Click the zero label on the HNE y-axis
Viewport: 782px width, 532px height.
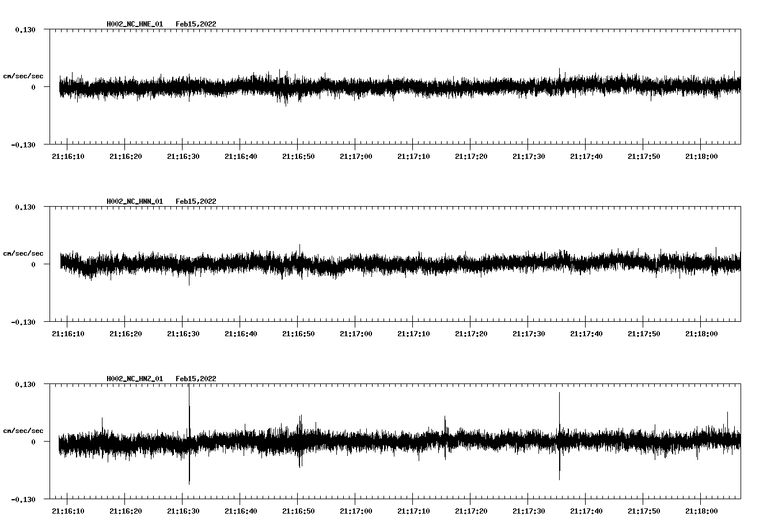(33, 87)
